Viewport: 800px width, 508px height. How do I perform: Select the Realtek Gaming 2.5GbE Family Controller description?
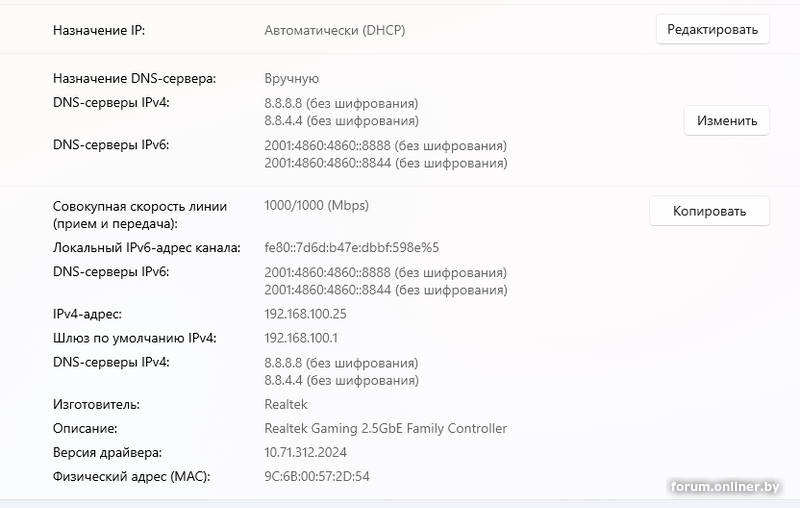[x=385, y=428]
